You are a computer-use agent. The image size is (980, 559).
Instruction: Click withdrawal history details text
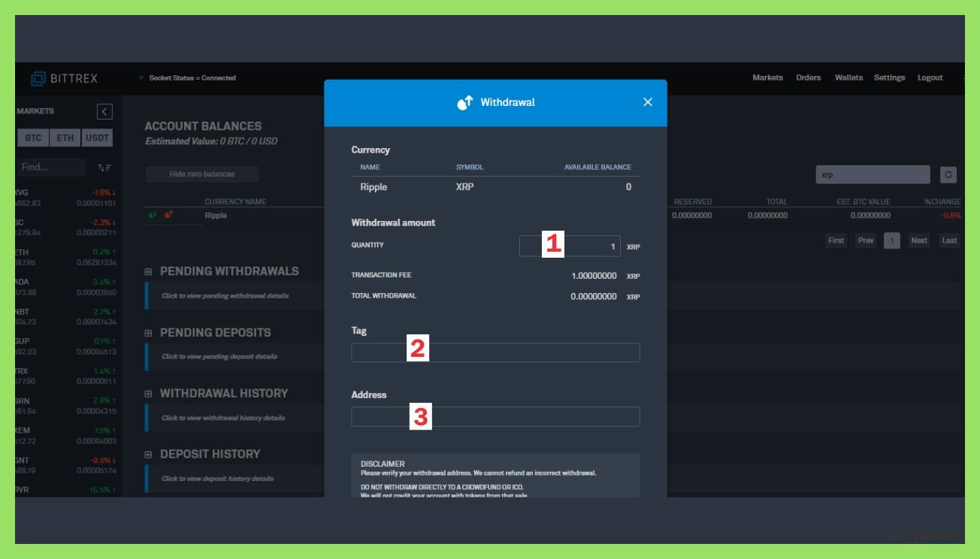pos(223,418)
